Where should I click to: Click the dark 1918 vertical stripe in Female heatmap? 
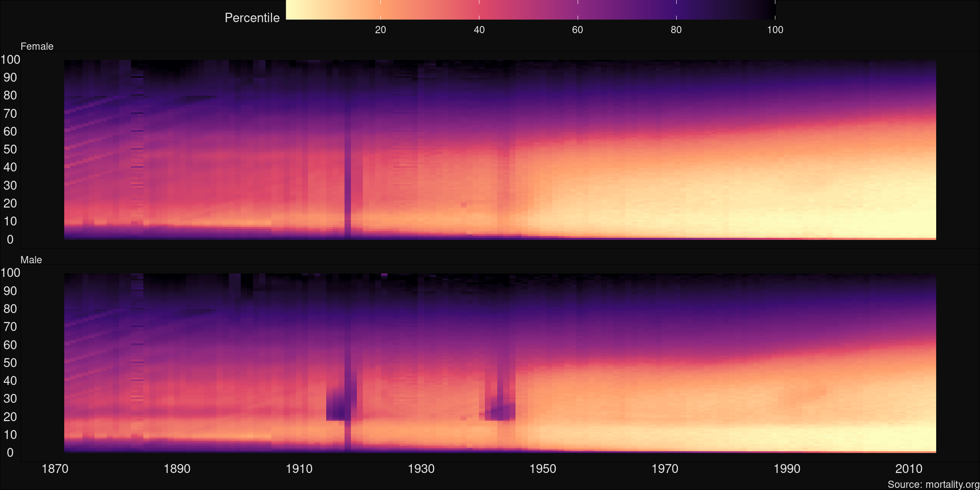[x=348, y=170]
